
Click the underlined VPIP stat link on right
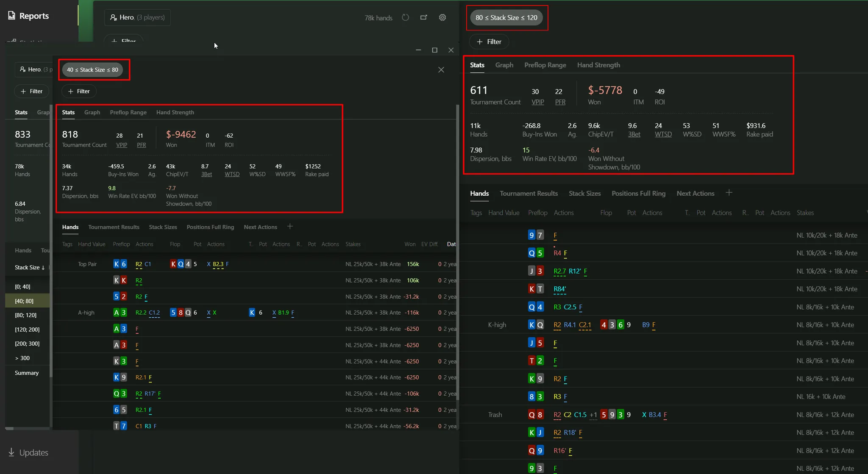tap(537, 102)
